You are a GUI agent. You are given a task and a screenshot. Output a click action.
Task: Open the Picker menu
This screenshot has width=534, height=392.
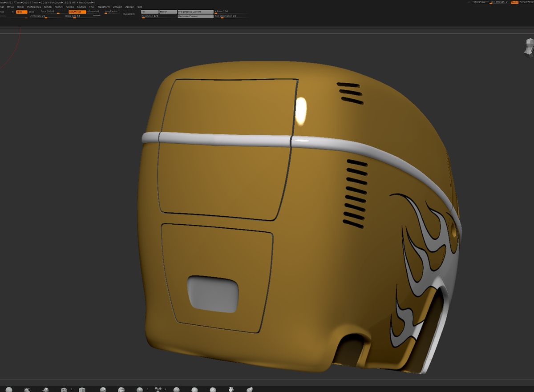coord(20,7)
